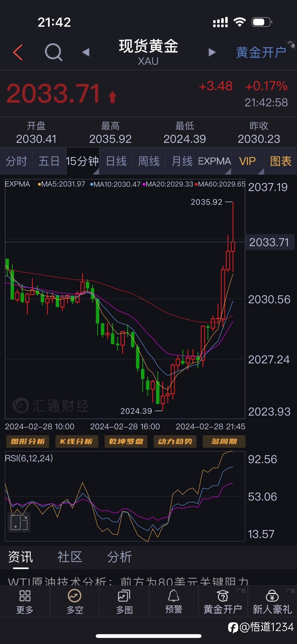Tap the 新人豪礼 gift icon
Screen dimensions: 297x644
tap(272, 596)
